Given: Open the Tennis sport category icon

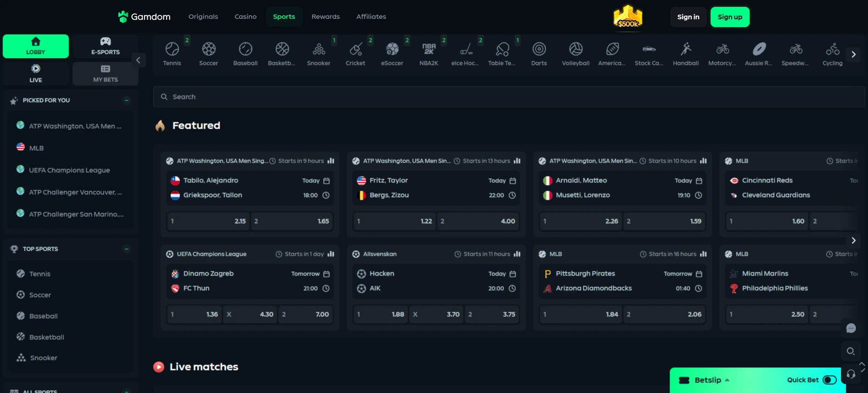Looking at the screenshot, I should (x=172, y=49).
